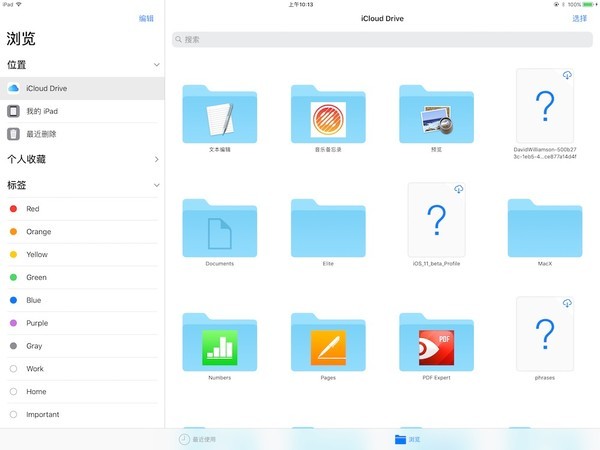This screenshot has height=450, width=600.
Task: Collapse the 位置 locations section
Action: click(x=157, y=65)
